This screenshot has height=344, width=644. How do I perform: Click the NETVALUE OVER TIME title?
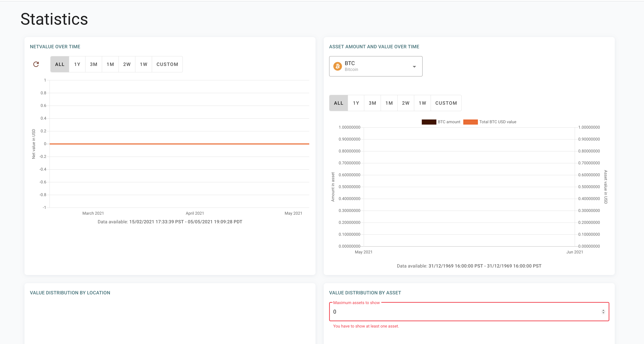(x=55, y=47)
